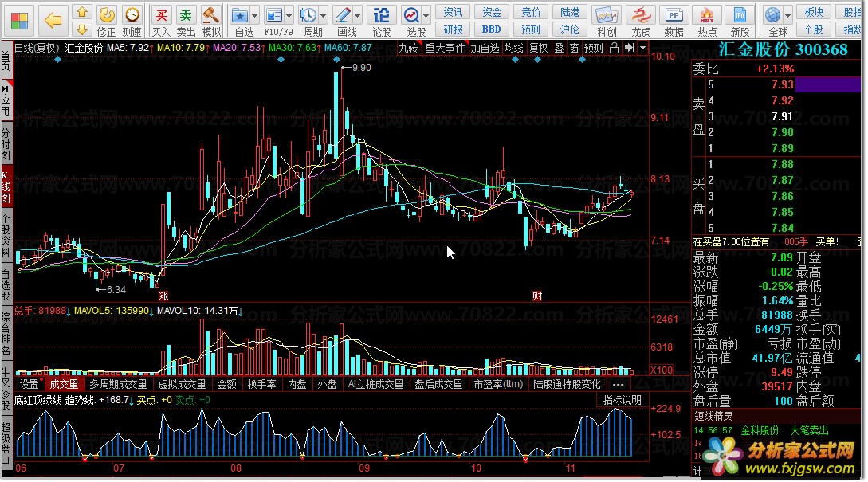This screenshot has height=482, width=868.
Task: Toggle the 叠 overlay option
Action: (x=559, y=48)
